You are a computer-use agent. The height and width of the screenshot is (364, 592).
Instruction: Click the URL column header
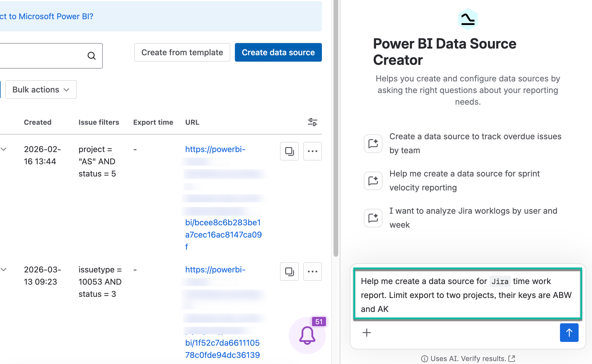tap(192, 122)
